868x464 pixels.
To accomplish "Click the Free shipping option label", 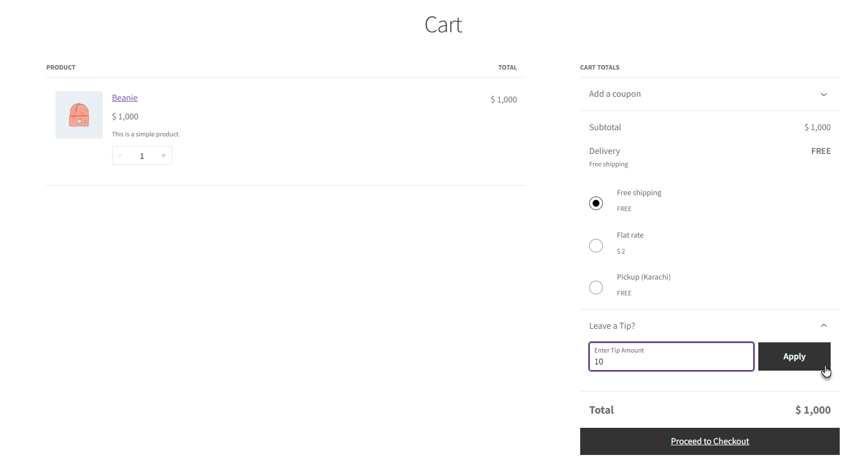I will 639,193.
